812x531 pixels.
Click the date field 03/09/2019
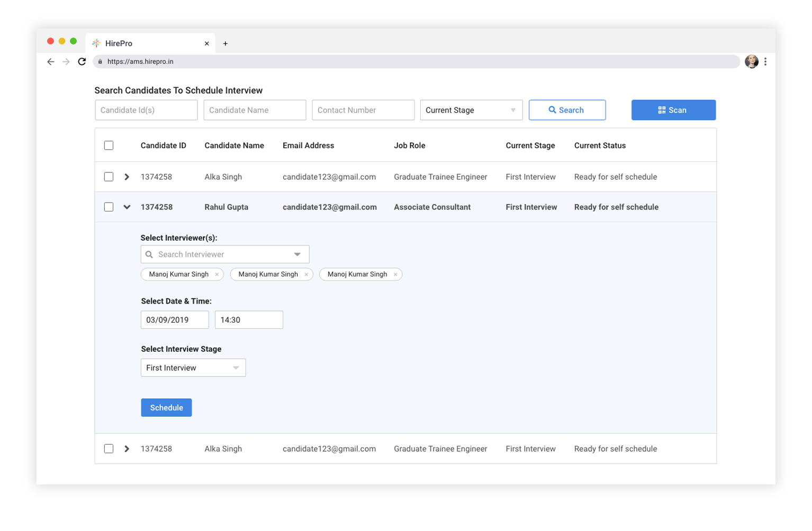175,320
